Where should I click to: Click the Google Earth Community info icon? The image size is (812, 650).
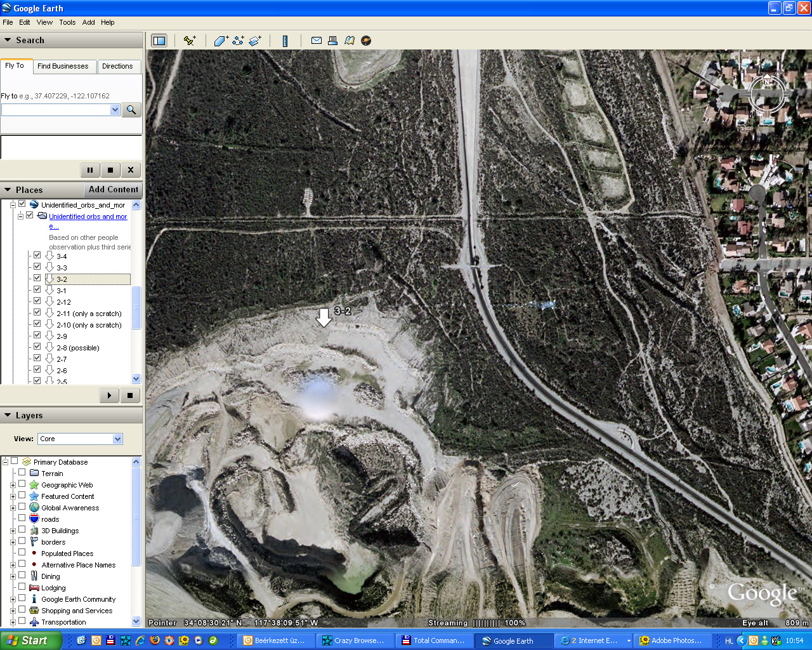coord(34,599)
